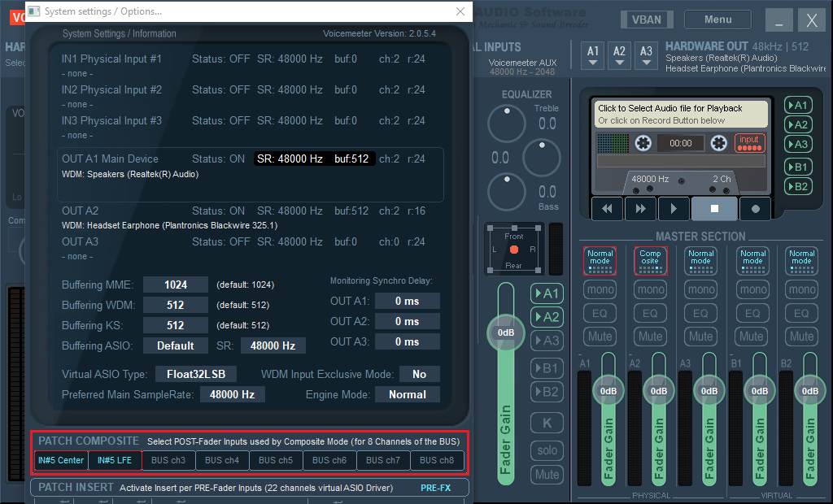Click the Buffering WDM value 512
The height and width of the screenshot is (504, 833).
click(x=176, y=305)
